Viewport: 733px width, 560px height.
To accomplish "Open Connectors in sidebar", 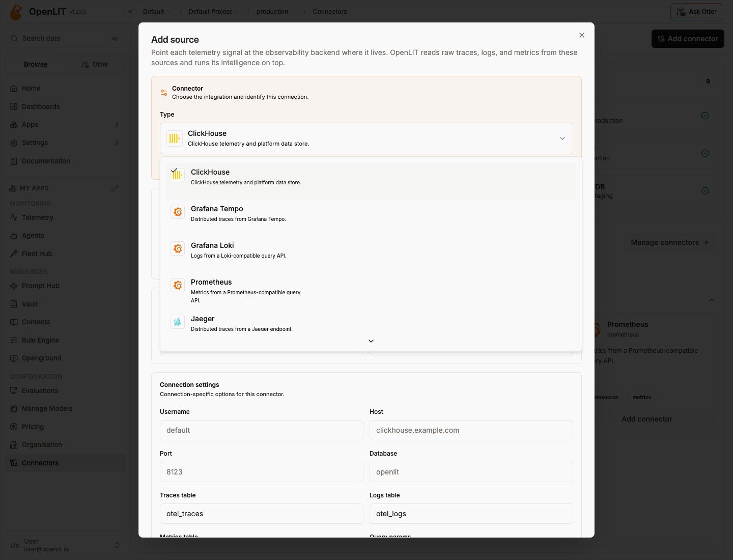I will tap(66, 463).
